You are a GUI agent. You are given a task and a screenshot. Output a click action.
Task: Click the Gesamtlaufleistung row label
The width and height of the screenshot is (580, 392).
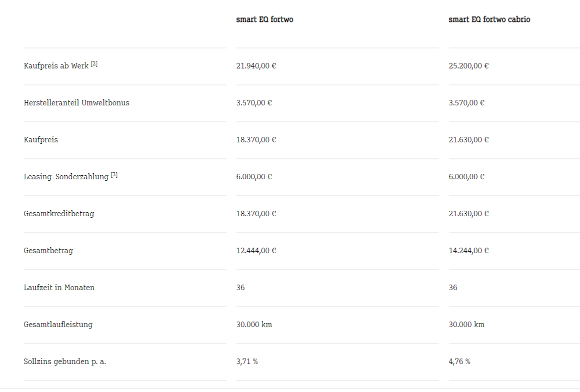point(58,325)
